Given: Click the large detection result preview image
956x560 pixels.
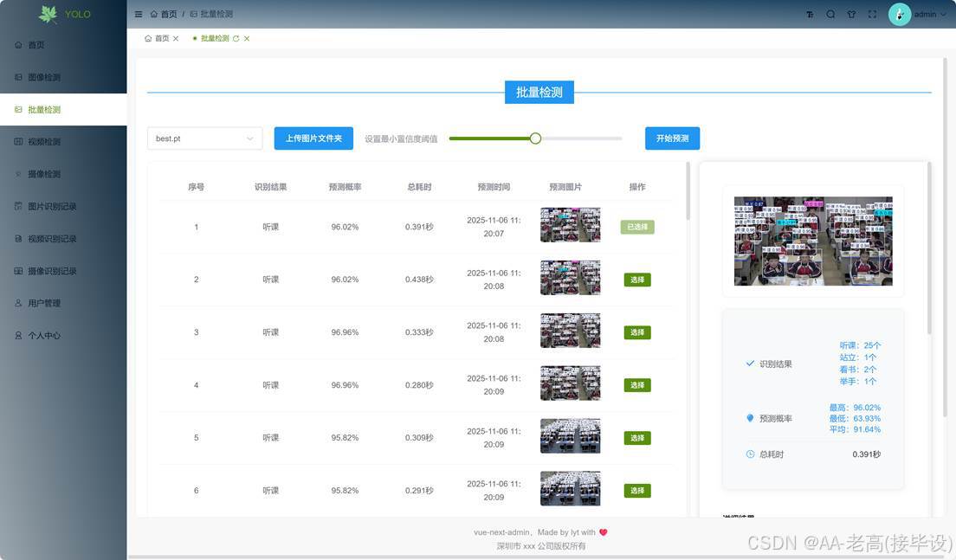Looking at the screenshot, I should [813, 241].
